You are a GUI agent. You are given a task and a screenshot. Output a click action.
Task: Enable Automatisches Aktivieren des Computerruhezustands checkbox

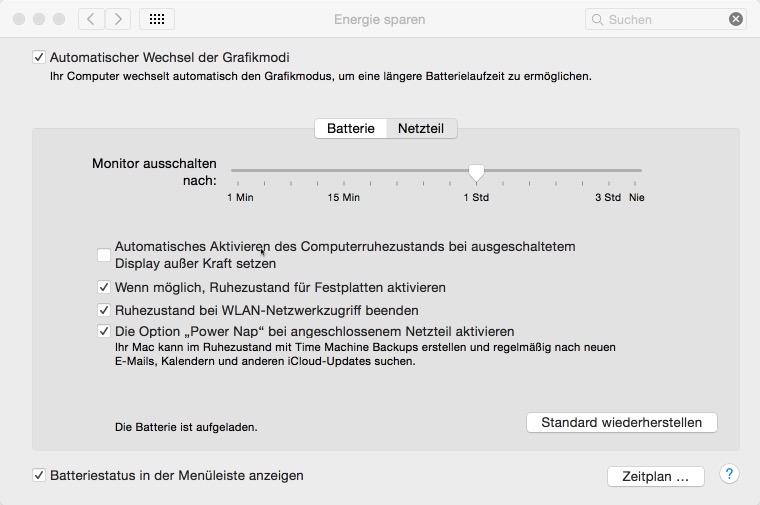pos(104,255)
